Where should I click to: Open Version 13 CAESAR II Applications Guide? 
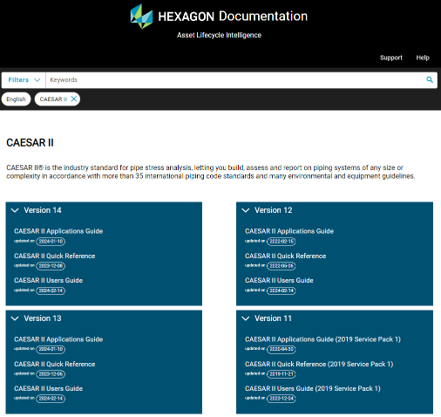(x=58, y=339)
